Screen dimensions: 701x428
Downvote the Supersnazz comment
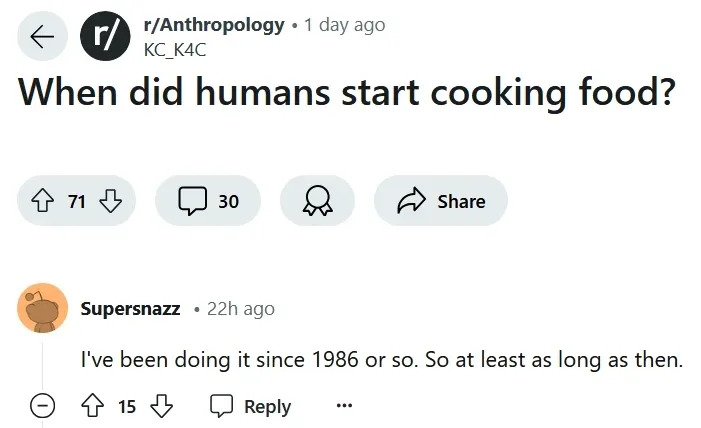[x=160, y=406]
